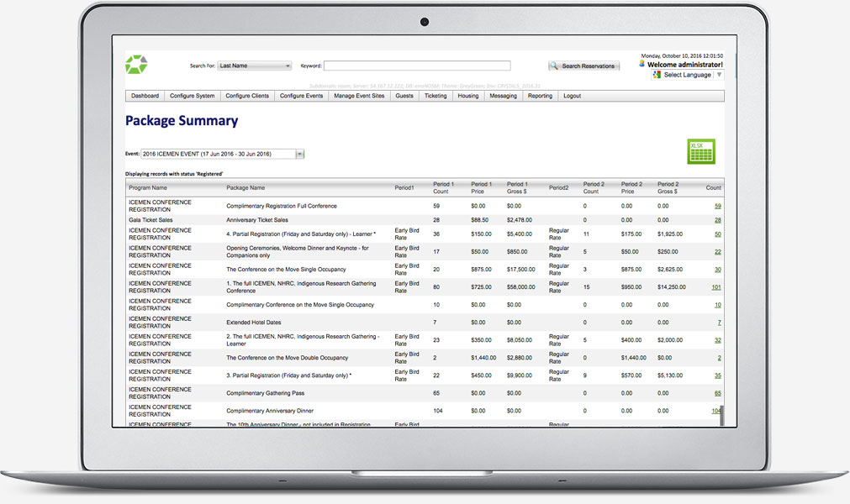This screenshot has height=504, width=850.
Task: Open count link 59 for Complimentary Registration
Action: click(x=718, y=207)
